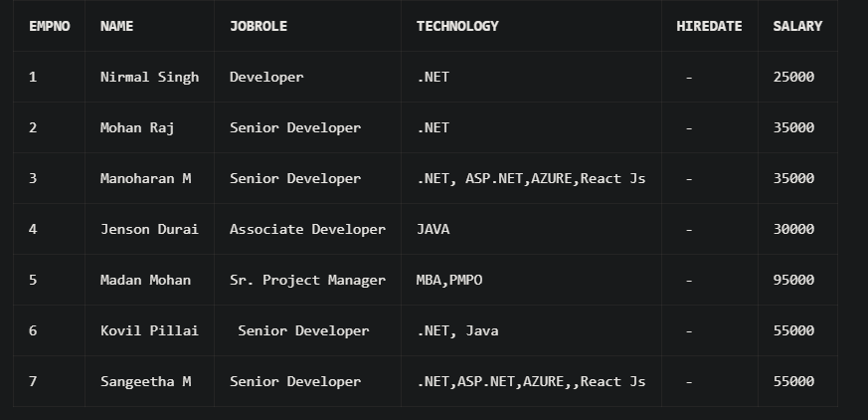Viewport: 868px width, 420px height.
Task: Click the JOBROLE column header
Action: tap(259, 26)
